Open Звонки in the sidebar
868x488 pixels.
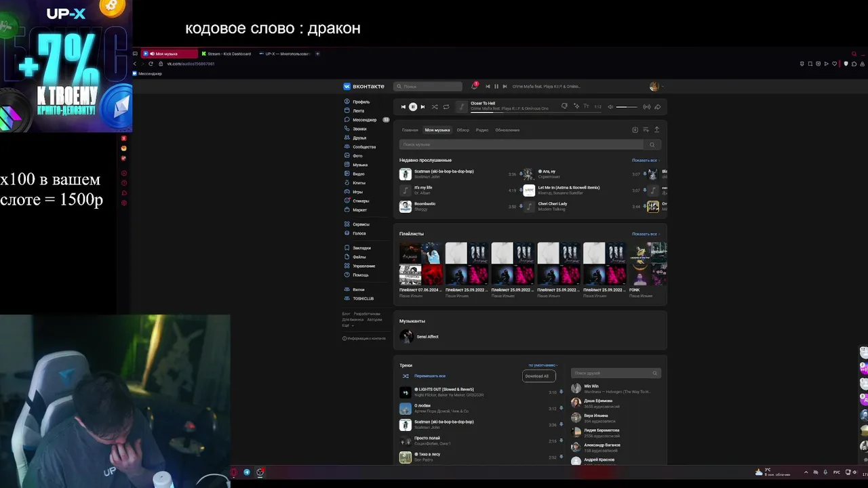(x=359, y=129)
